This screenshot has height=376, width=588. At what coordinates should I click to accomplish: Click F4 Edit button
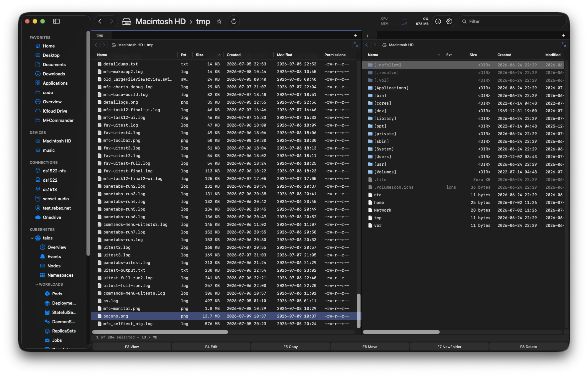tap(211, 347)
